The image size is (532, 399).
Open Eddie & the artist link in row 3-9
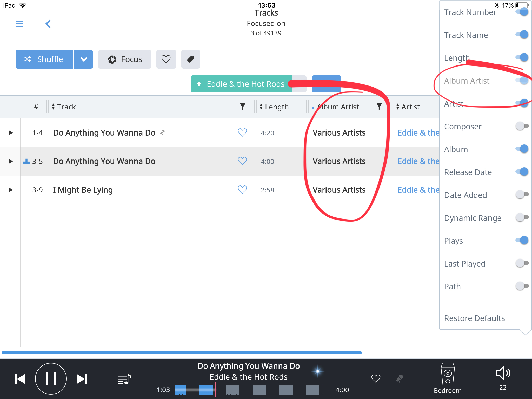click(418, 190)
